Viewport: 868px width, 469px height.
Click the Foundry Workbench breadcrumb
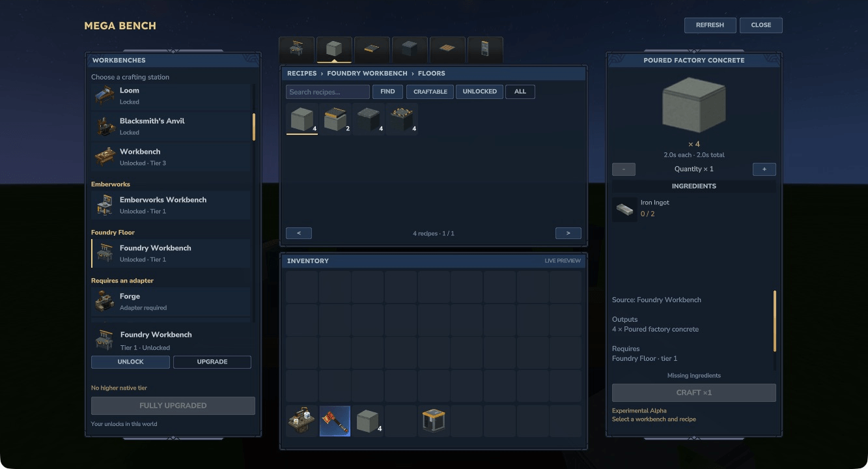(367, 74)
